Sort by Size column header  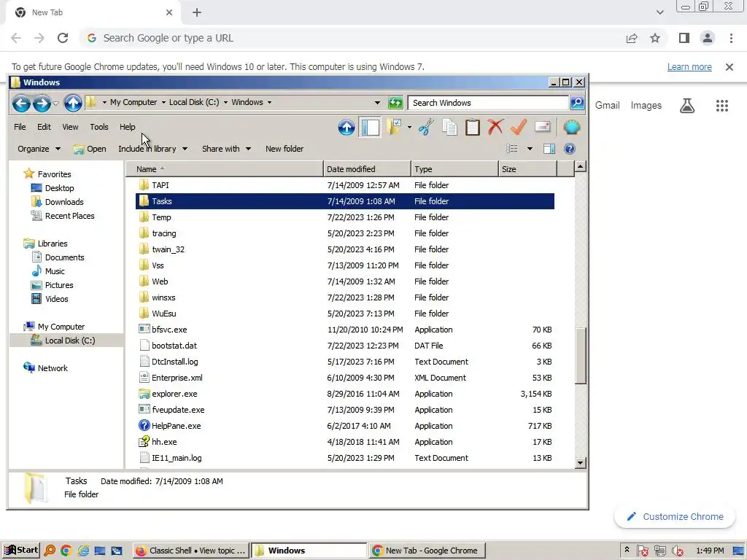[527, 169]
